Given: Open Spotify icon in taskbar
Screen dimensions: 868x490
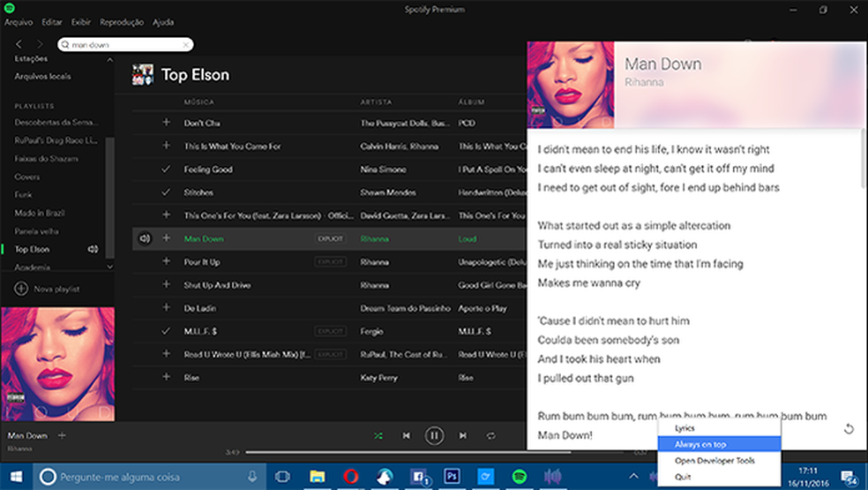Looking at the screenshot, I should [x=520, y=477].
